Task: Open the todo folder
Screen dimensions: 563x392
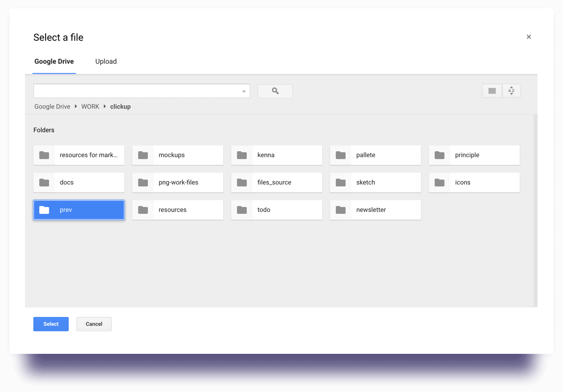Action: tap(276, 209)
